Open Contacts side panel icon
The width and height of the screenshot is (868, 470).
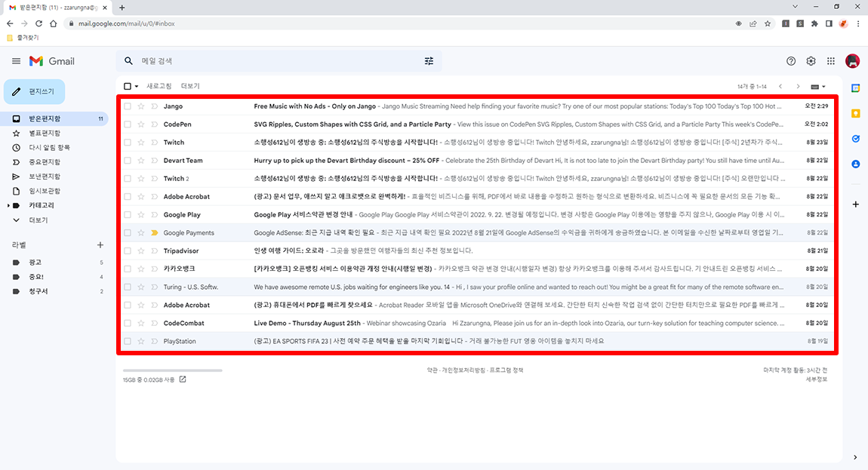point(855,164)
